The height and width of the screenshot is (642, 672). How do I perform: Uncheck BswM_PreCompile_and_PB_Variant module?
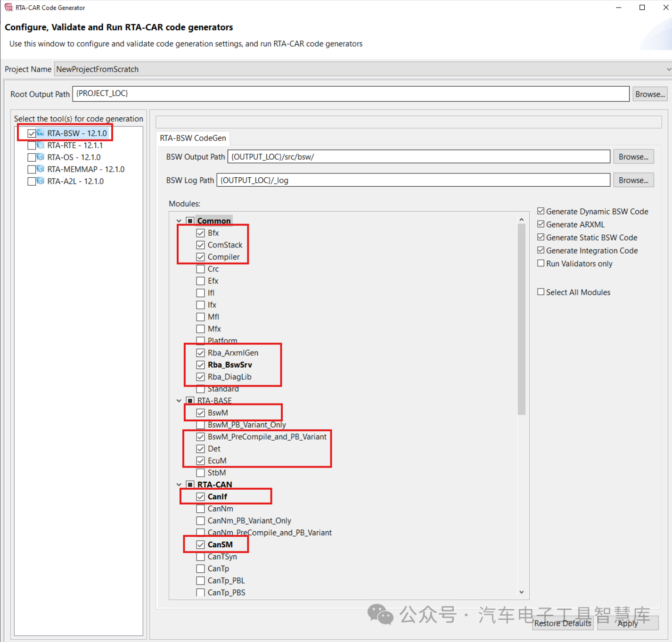click(x=201, y=437)
